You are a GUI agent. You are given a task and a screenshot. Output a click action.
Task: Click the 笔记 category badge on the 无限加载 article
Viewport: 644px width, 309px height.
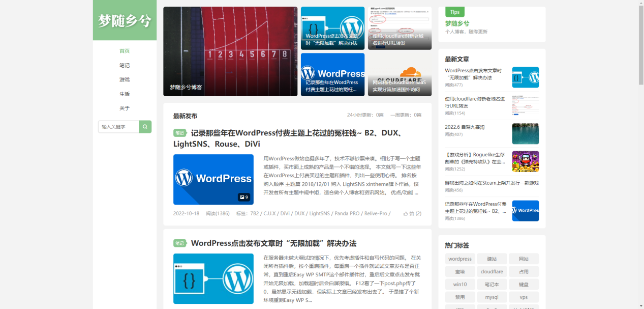click(180, 243)
